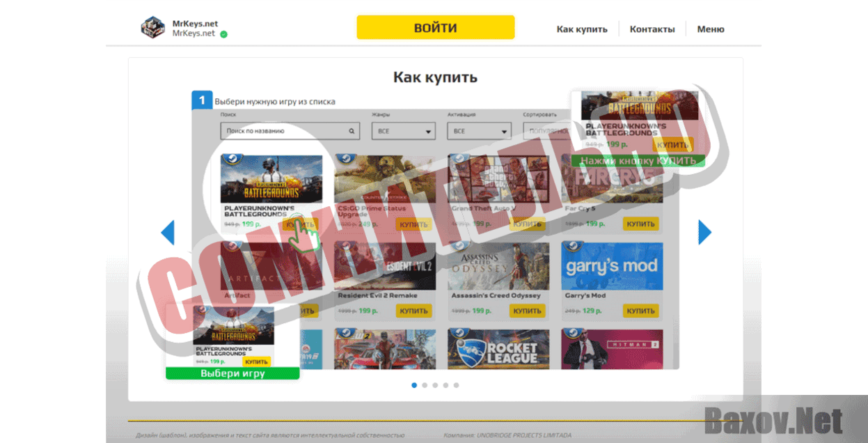Open the Меню item in header
The image size is (868, 443).
[x=711, y=29]
